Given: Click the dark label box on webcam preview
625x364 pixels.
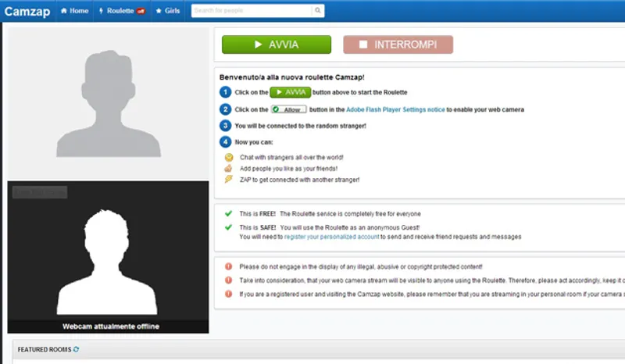Looking at the screenshot, I should click(40, 192).
